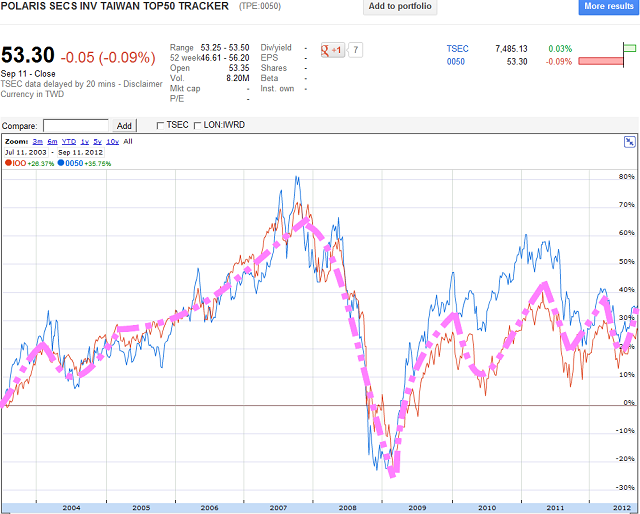The image size is (640, 514).
Task: Click the Google +1 button
Action: click(x=333, y=50)
